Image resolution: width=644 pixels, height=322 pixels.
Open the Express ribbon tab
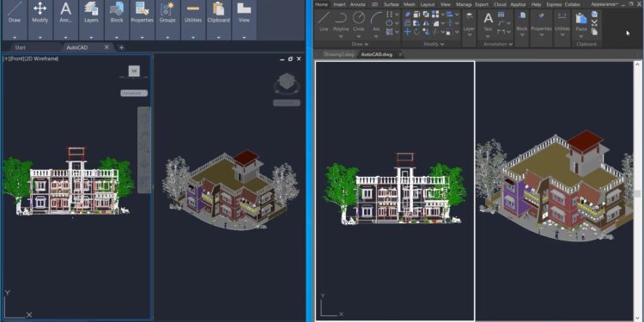tap(554, 4)
